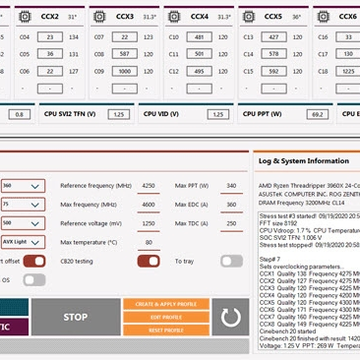The height and width of the screenshot is (360, 360).
Task: Click the C08 core value box 587
Action: (125, 54)
